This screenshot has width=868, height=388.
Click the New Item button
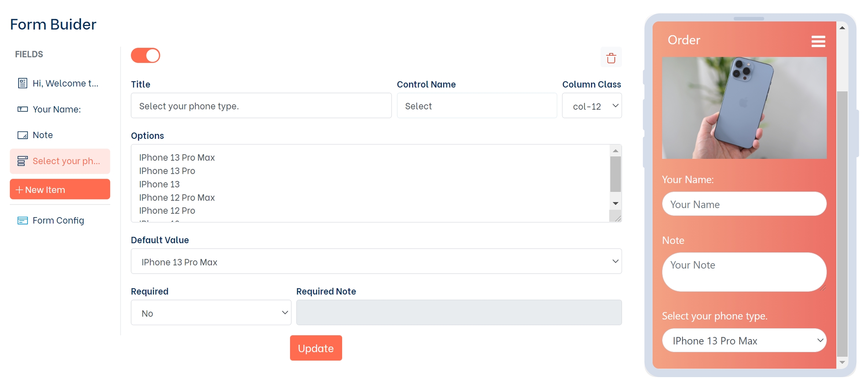(60, 189)
